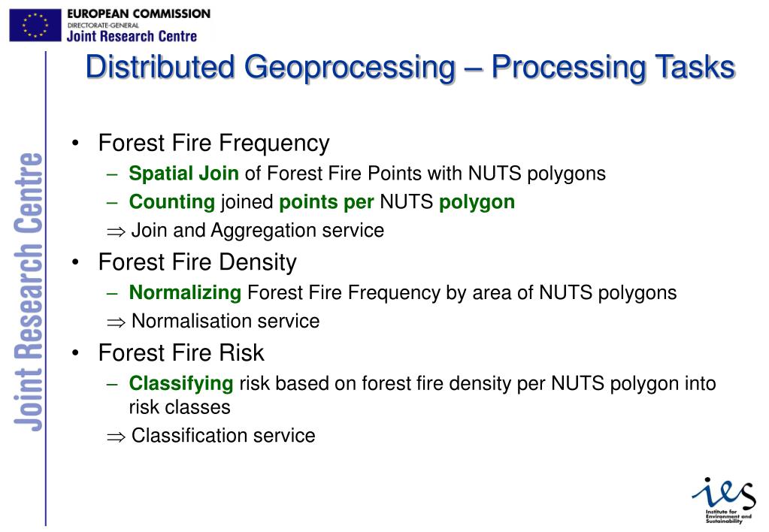769x532 pixels.
Task: Click the green Spatial Join text
Action: click(183, 174)
